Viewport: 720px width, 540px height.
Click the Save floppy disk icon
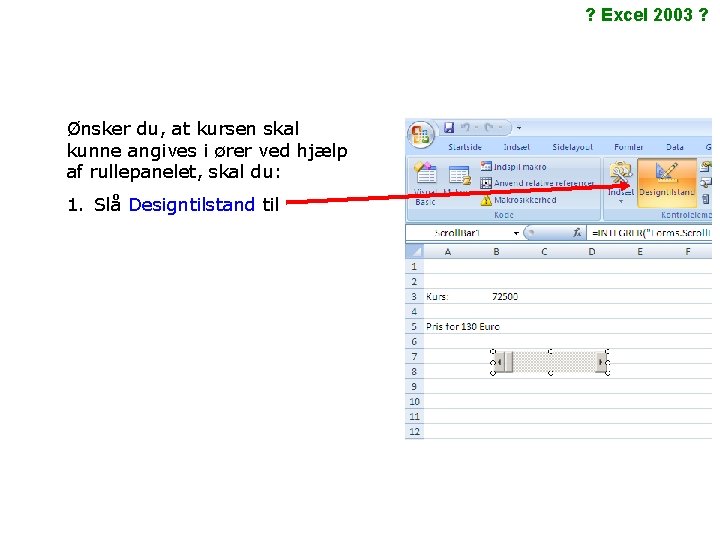(x=449, y=127)
